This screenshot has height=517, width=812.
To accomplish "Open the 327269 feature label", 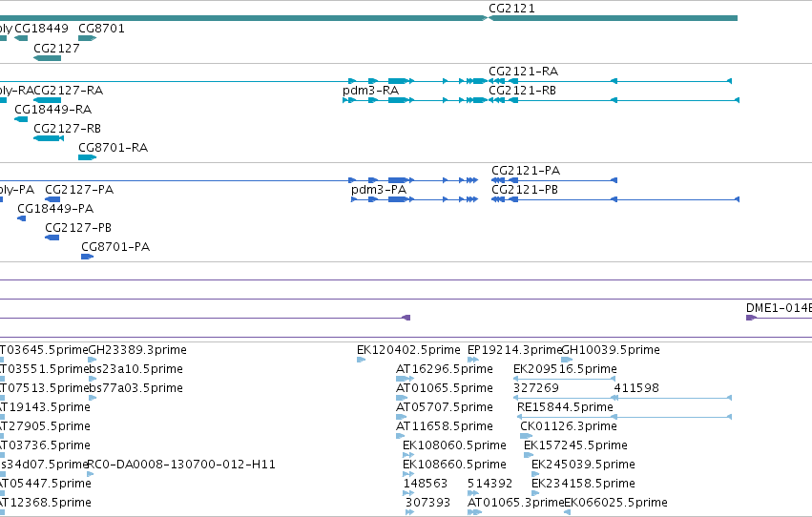I will pos(536,388).
